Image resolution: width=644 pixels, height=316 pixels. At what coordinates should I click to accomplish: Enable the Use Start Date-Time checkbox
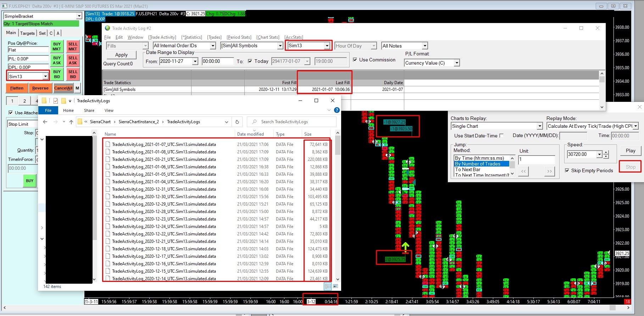(x=501, y=136)
